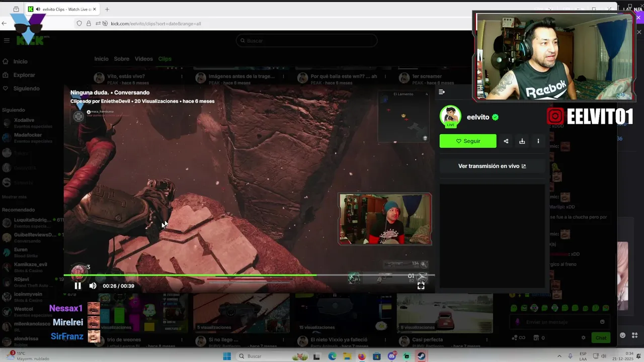
Task: Send the message with the Chat button
Action: pyautogui.click(x=601, y=338)
